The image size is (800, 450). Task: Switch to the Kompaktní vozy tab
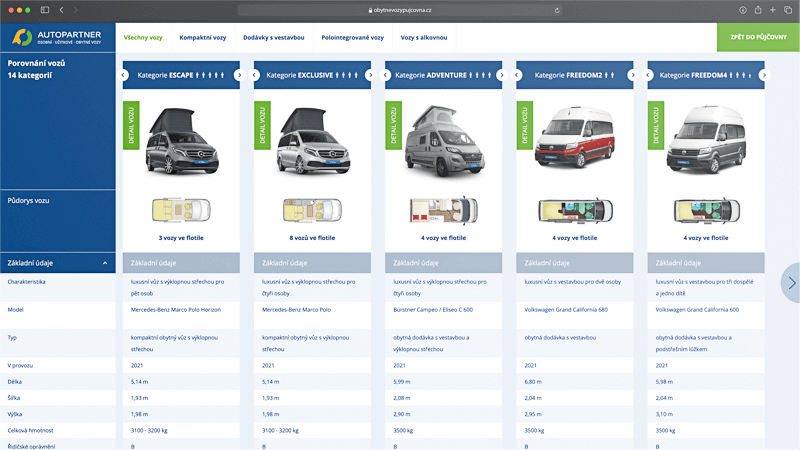(202, 38)
